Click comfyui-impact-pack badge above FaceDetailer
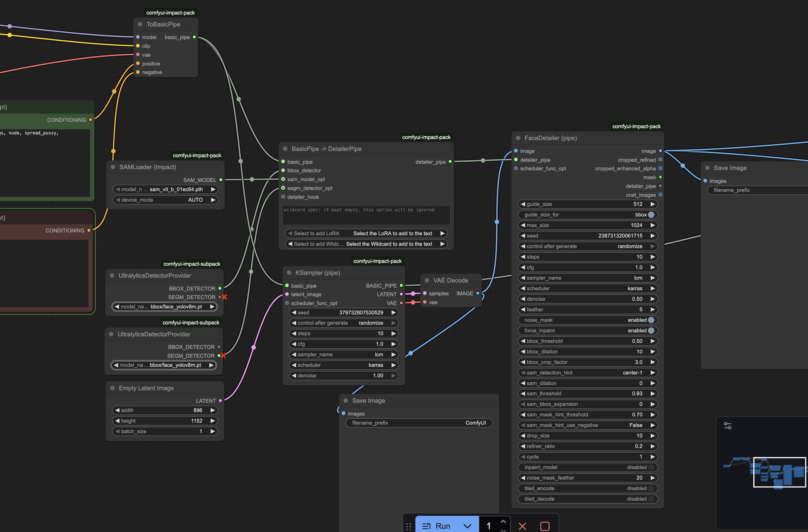The width and height of the screenshot is (808, 532). [636, 126]
